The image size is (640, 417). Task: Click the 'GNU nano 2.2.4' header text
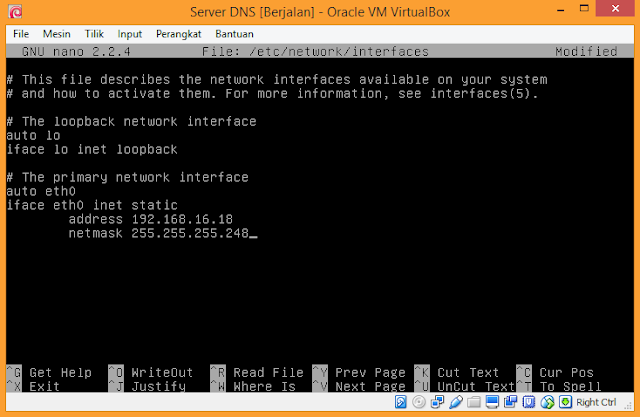pyautogui.click(x=76, y=51)
